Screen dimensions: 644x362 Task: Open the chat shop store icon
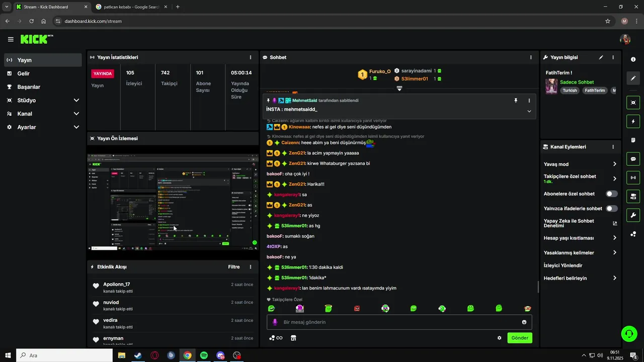point(293,338)
